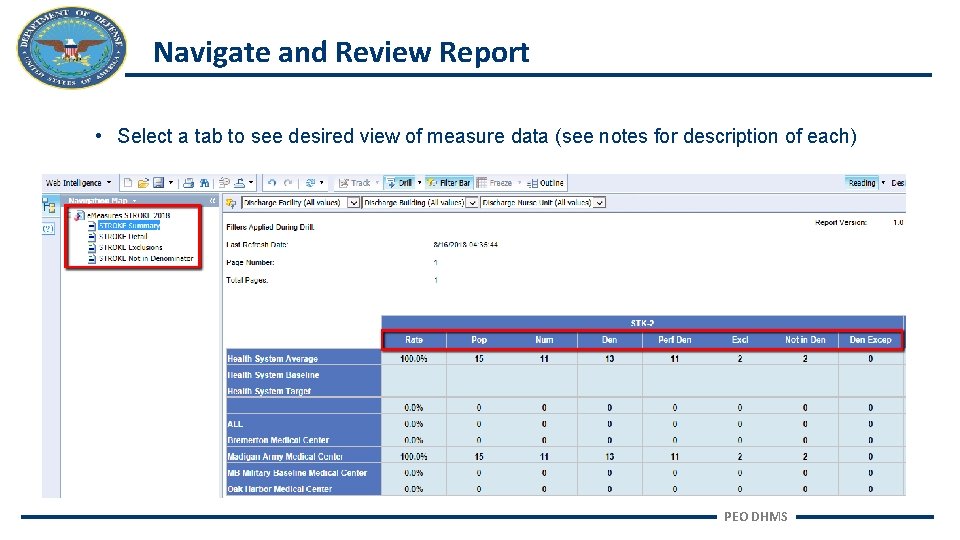Click the Last Refresh Date value

click(465, 245)
